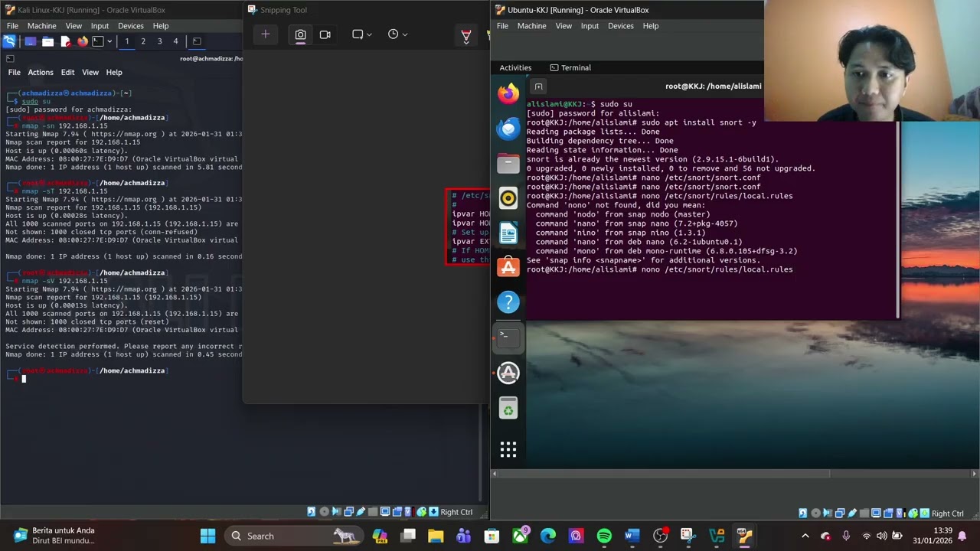Screen dimensions: 980x551
Task: Open the Snipping Tool delay timer dropdown
Action: pos(397,34)
